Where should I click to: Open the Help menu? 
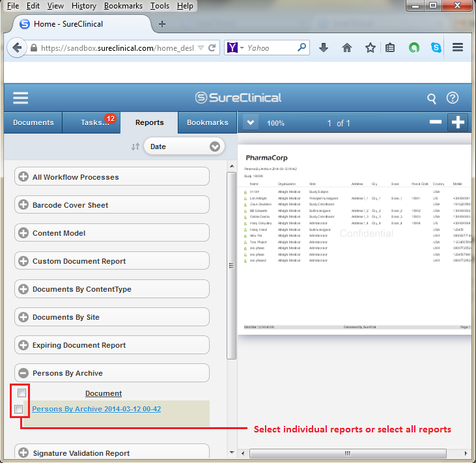tap(185, 6)
